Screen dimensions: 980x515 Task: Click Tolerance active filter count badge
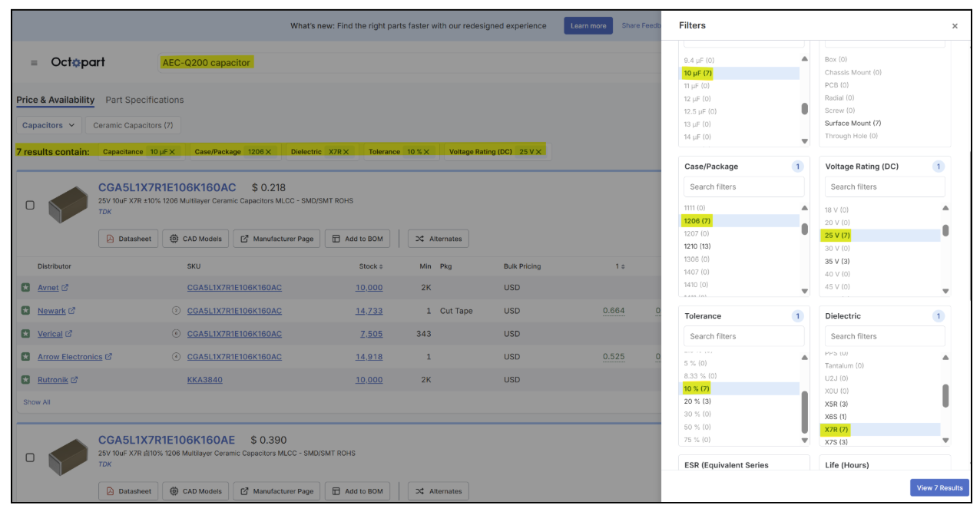click(x=797, y=316)
